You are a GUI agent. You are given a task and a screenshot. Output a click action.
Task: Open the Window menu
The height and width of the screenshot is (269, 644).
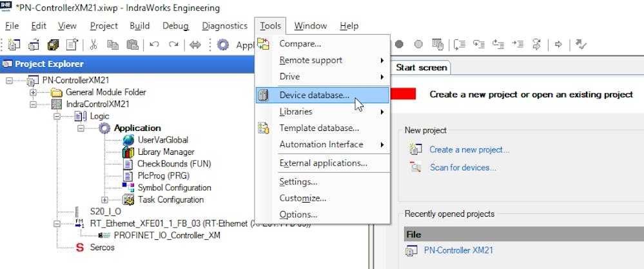point(311,26)
